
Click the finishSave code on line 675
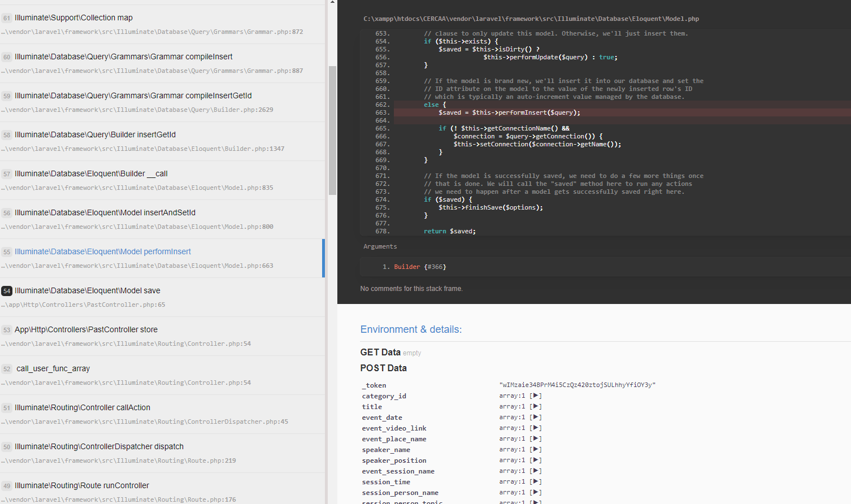coord(490,208)
